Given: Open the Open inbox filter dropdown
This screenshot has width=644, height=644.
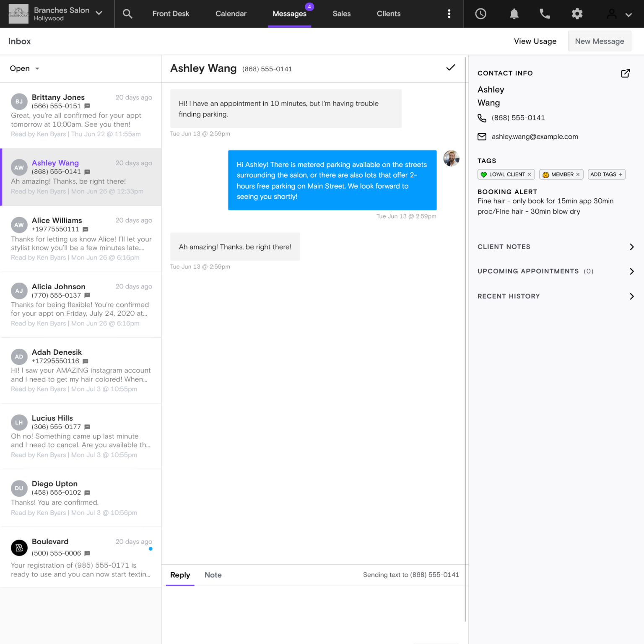Looking at the screenshot, I should (x=25, y=68).
